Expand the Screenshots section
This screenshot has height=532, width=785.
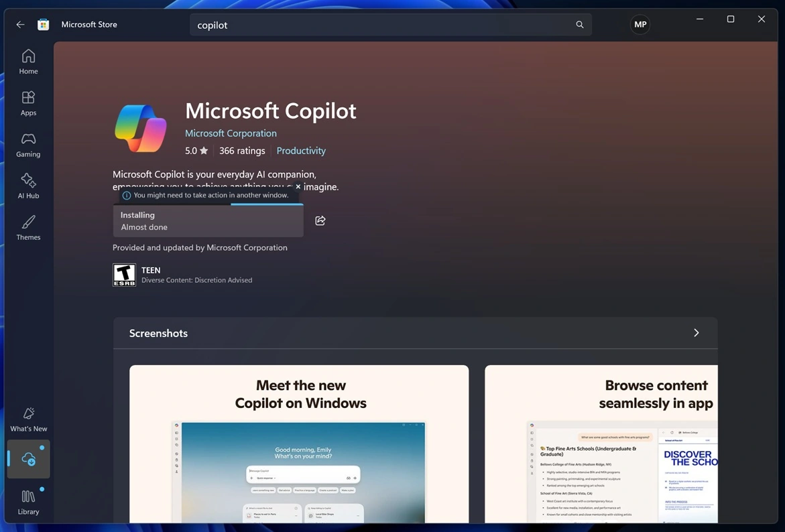coord(696,332)
